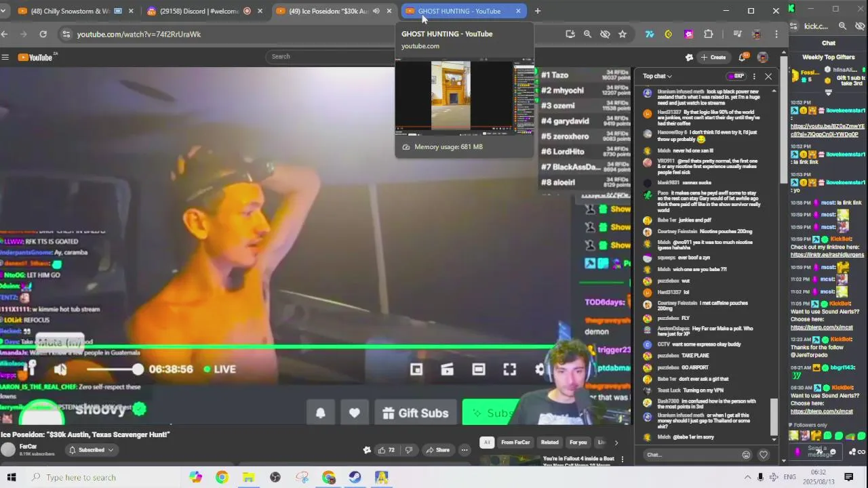This screenshot has height=488, width=868.
Task: Enter fullscreen in the stream player
Action: coord(509,369)
